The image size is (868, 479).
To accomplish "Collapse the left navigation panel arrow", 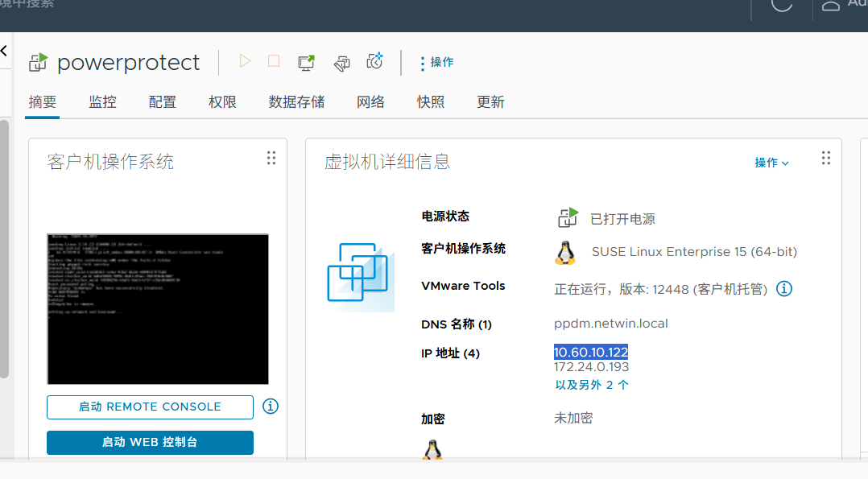I will [4, 51].
